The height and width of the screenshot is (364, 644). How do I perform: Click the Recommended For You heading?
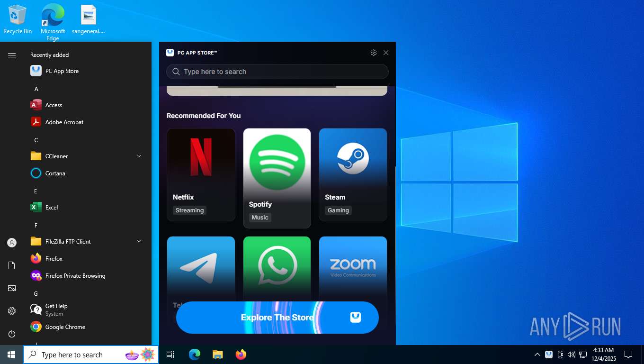coord(204,116)
